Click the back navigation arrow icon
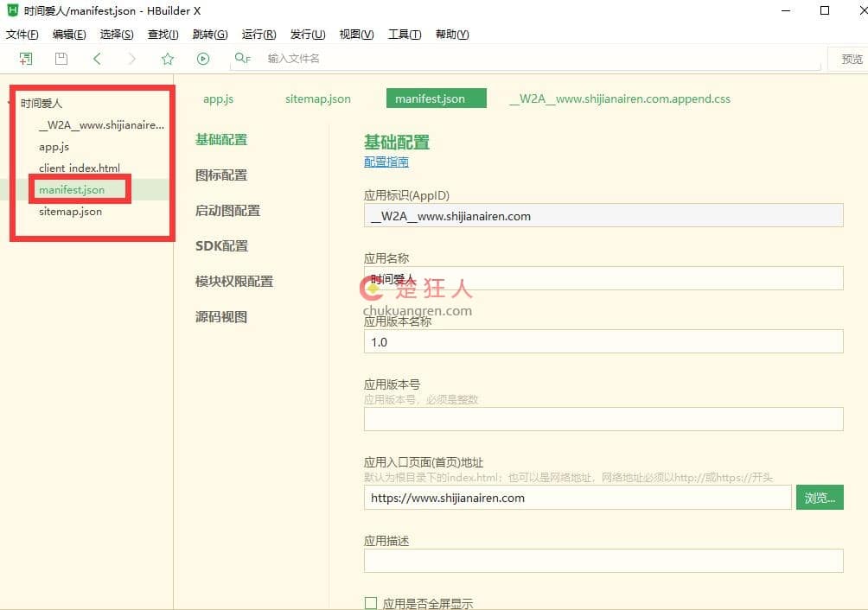This screenshot has width=868, height=610. 97,59
